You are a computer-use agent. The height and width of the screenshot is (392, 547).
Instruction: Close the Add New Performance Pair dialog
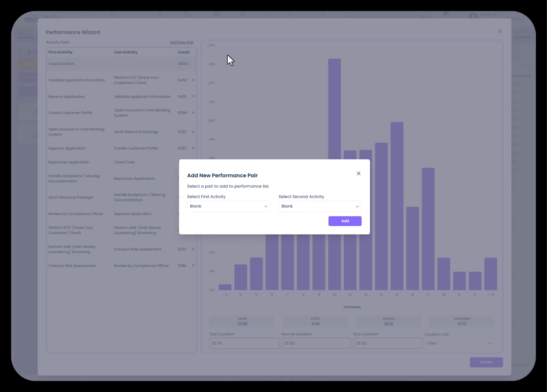[x=359, y=173]
